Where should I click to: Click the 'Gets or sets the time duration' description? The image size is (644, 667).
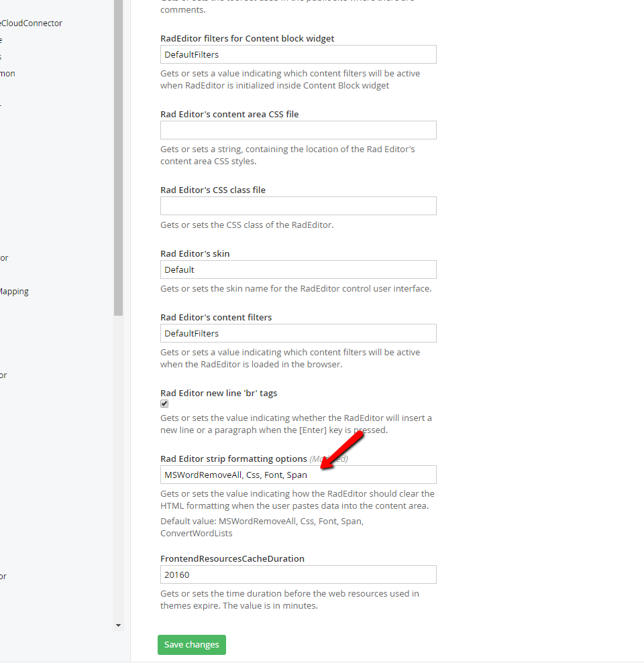(289, 599)
